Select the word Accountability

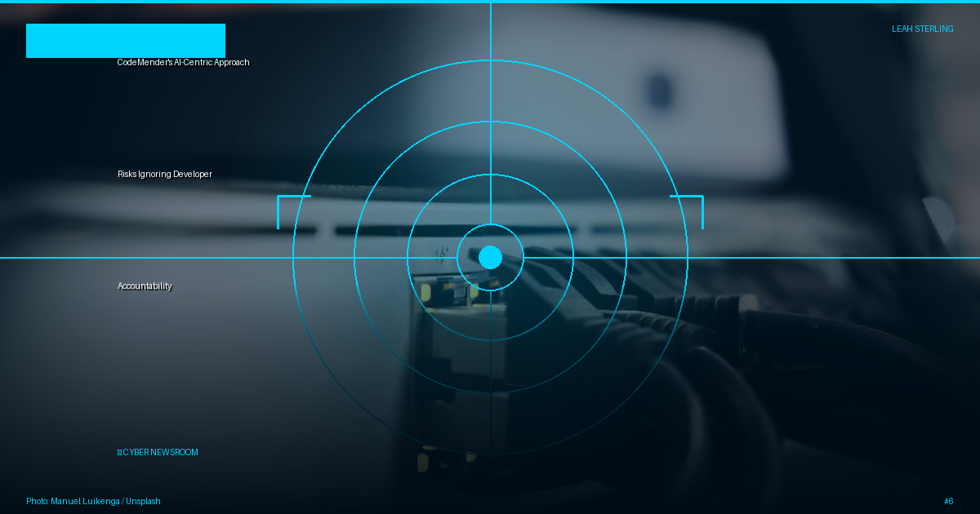click(x=145, y=286)
